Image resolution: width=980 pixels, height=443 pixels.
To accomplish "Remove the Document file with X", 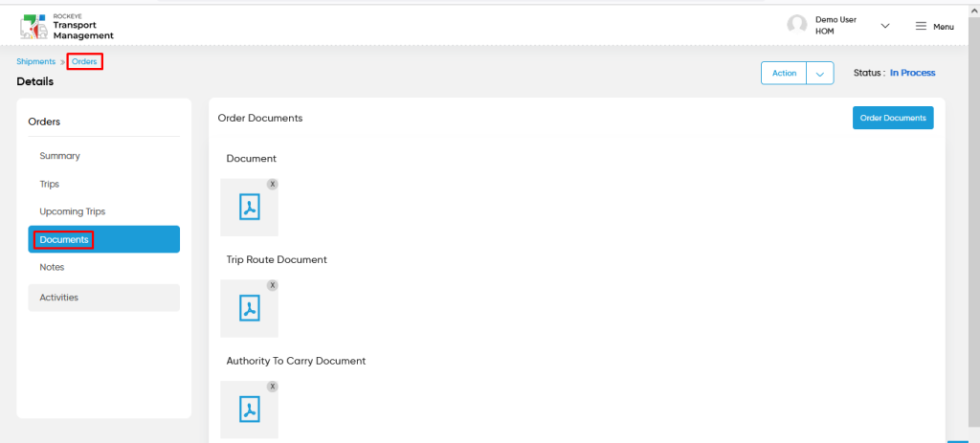I will 273,185.
